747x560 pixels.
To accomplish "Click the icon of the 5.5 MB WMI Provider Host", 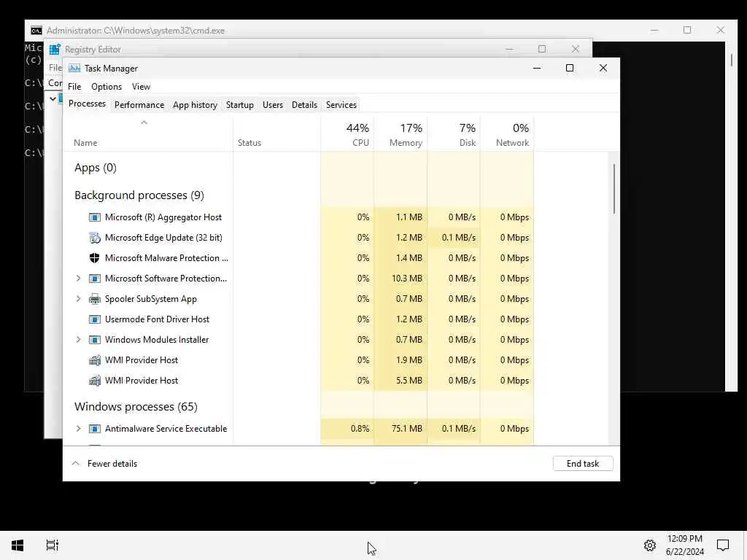I will click(x=94, y=381).
